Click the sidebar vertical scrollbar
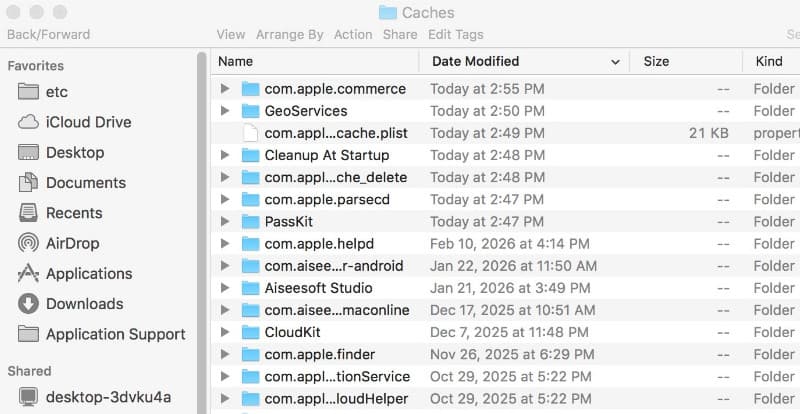Viewport: 800px width, 414px height. click(x=202, y=232)
